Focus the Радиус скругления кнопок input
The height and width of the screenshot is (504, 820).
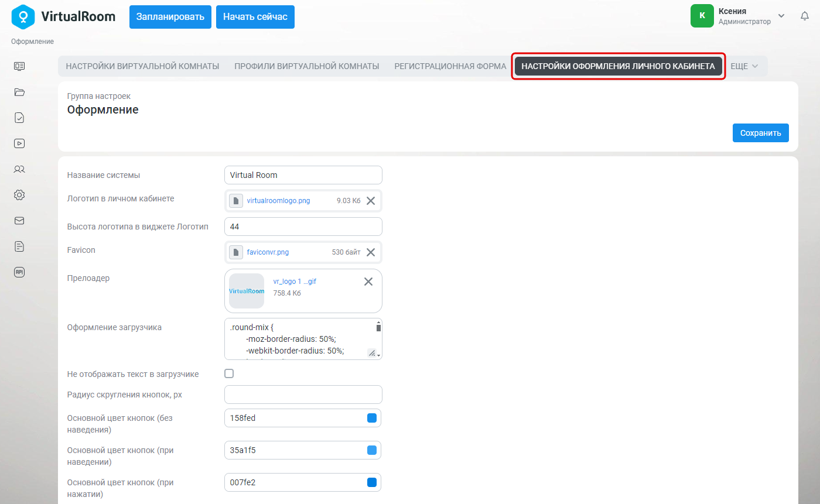[303, 395]
